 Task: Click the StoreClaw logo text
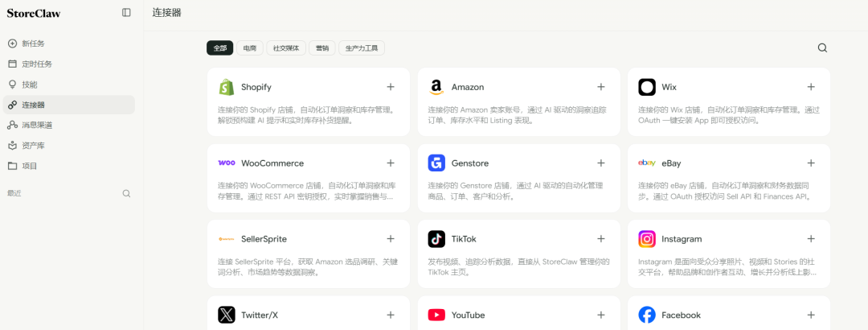(34, 14)
